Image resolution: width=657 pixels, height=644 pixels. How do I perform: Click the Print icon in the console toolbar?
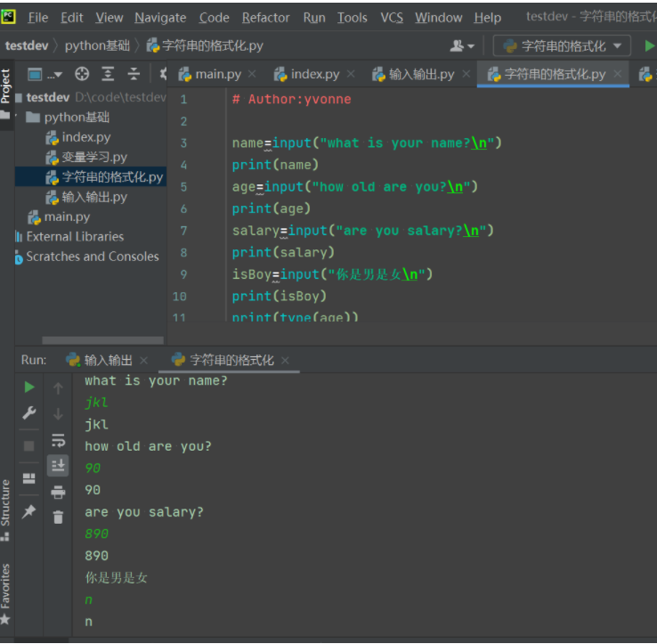click(x=58, y=492)
